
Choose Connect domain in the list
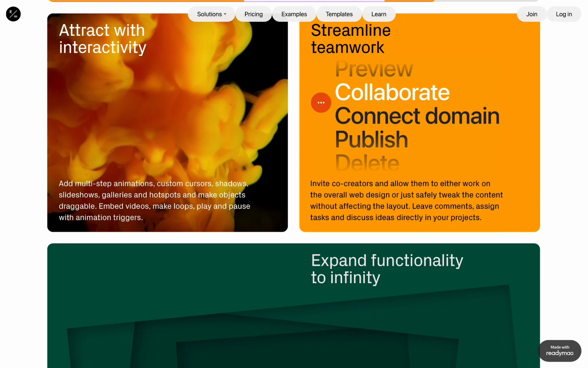point(417,116)
